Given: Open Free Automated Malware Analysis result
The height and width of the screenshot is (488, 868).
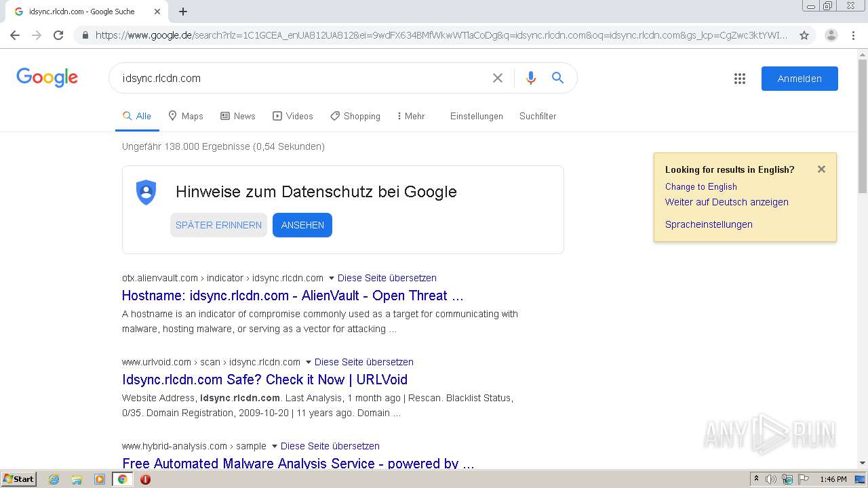Looking at the screenshot, I should (298, 464).
